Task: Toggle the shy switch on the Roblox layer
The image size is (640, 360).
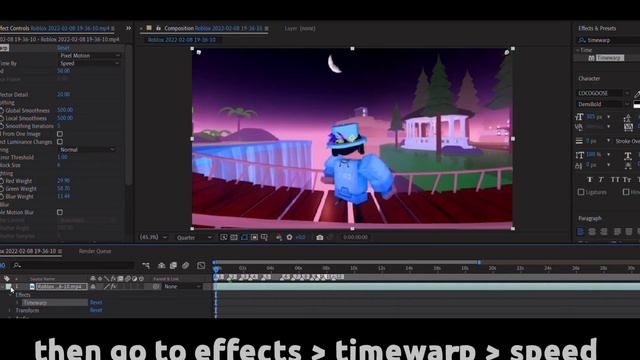Action: click(x=93, y=287)
